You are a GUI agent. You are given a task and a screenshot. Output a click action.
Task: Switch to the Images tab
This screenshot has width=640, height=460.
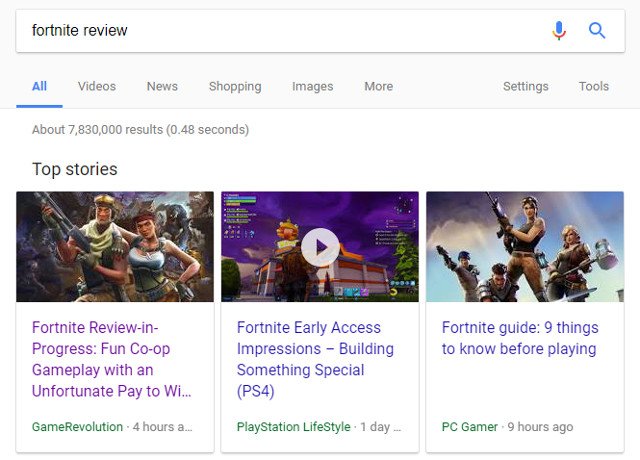[313, 87]
